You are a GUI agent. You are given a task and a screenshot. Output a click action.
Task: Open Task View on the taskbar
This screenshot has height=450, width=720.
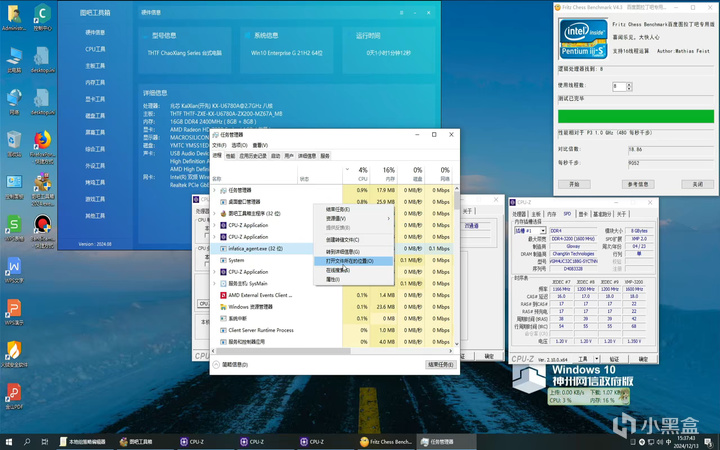pyautogui.click(x=45, y=442)
